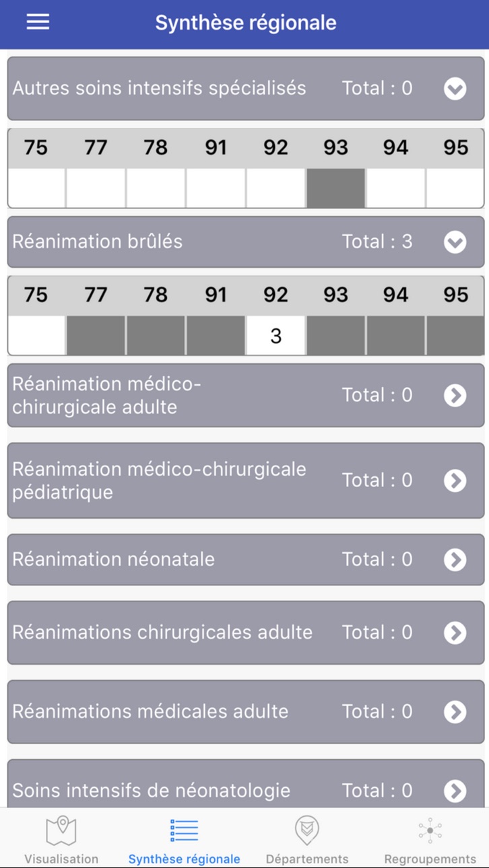This screenshot has width=489, height=868.
Task: Collapse Autres soins intensifs spécialisés chevron
Action: point(455,89)
